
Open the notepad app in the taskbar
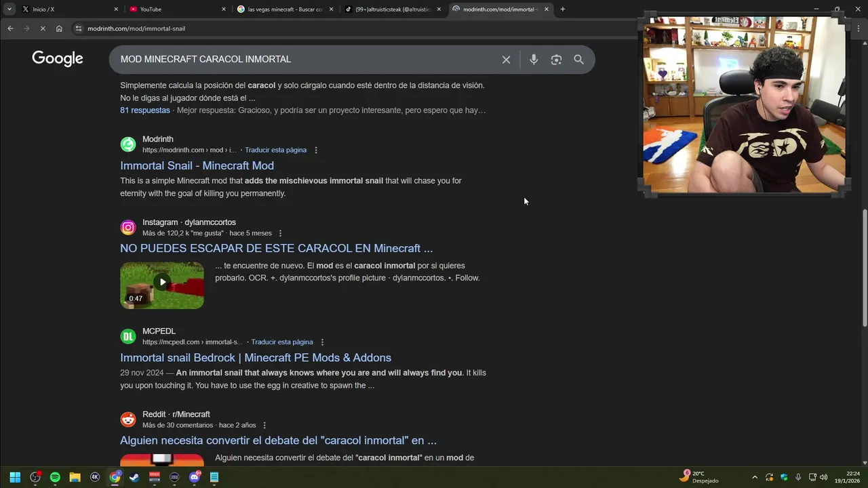(x=214, y=477)
